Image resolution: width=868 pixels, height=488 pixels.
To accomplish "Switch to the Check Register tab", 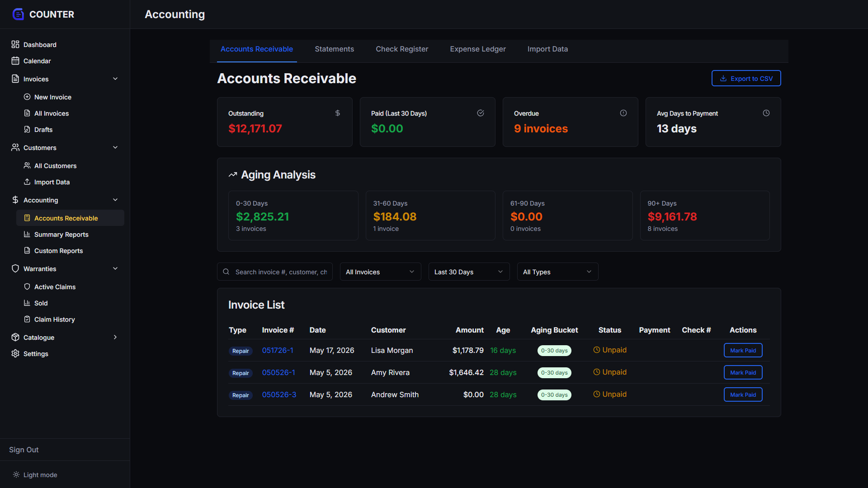I will (402, 49).
